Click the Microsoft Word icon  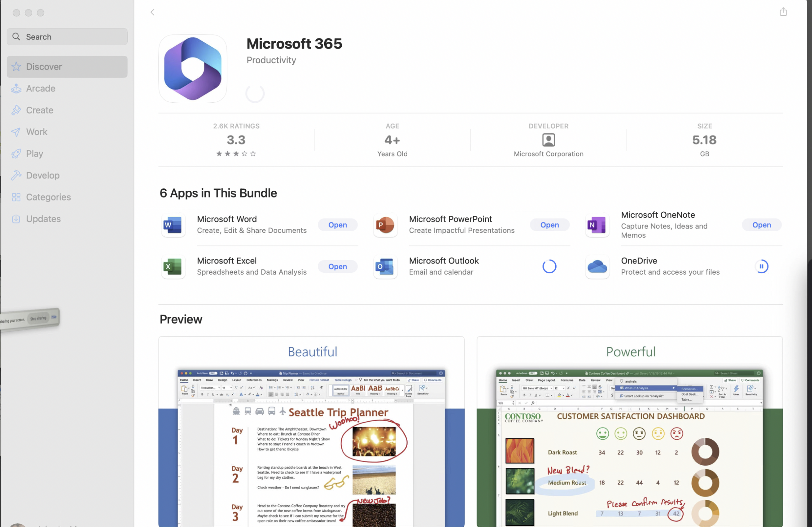coord(173,225)
